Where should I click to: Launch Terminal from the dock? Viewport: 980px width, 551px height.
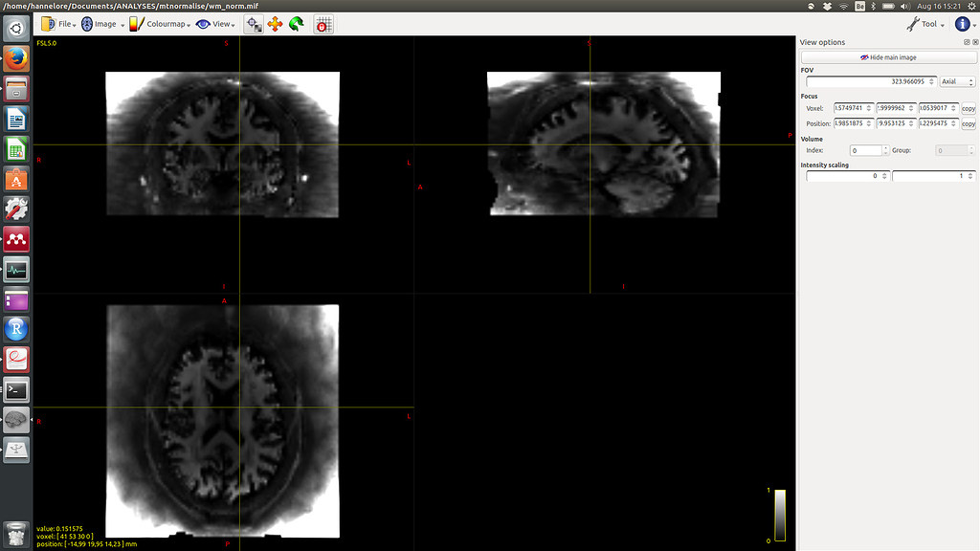pyautogui.click(x=16, y=390)
